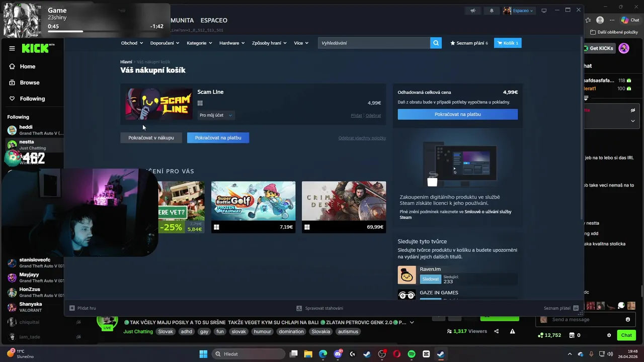Click the 'Send a message' chat field
The height and width of the screenshot is (362, 644).
point(585,319)
